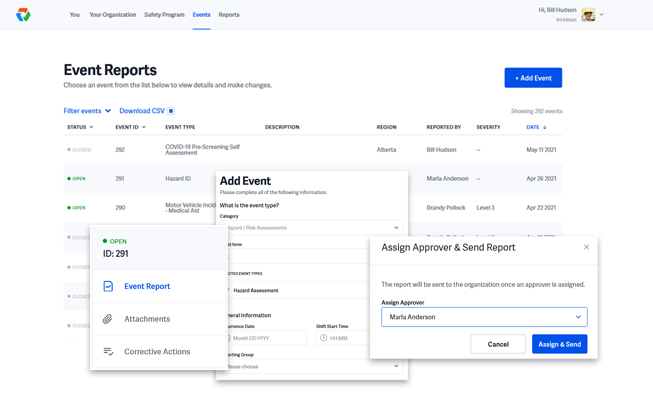Click Bill Hudson's profile avatar

point(588,15)
